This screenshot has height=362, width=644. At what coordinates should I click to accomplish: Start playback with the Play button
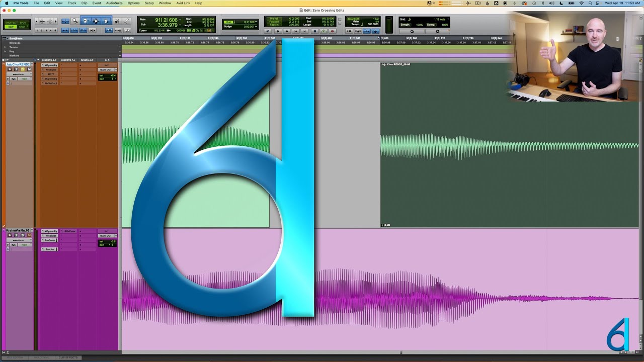point(324,31)
